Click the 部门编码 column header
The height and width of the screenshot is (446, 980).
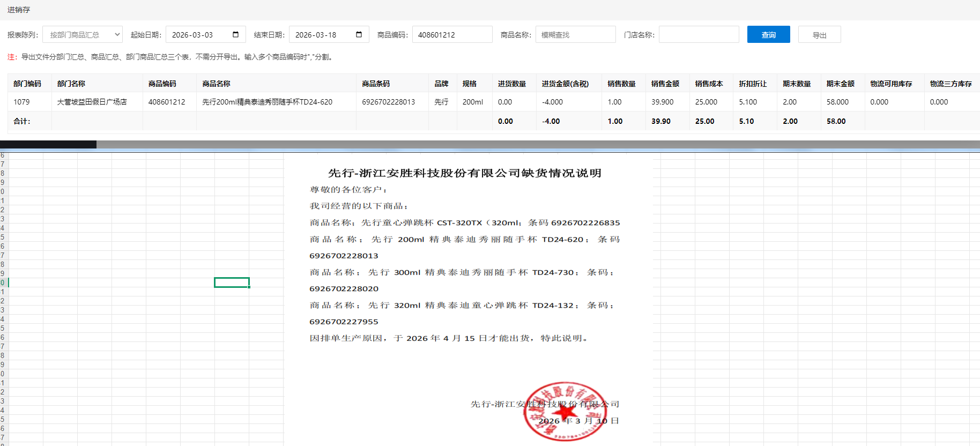[27, 84]
